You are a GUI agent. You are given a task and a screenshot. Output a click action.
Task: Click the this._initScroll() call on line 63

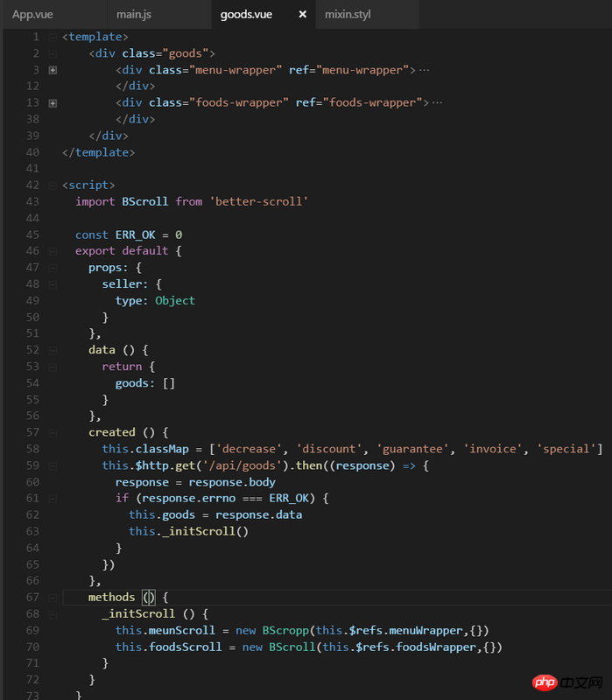188,532
